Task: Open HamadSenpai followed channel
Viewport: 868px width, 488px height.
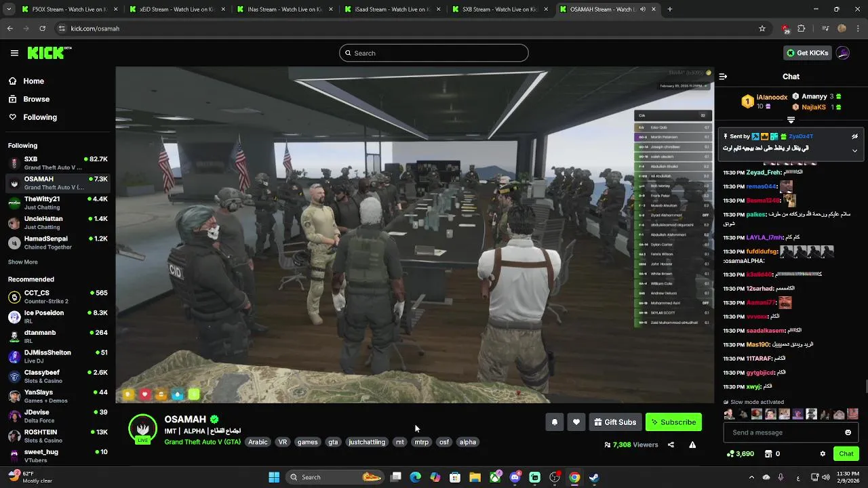Action: (x=58, y=243)
